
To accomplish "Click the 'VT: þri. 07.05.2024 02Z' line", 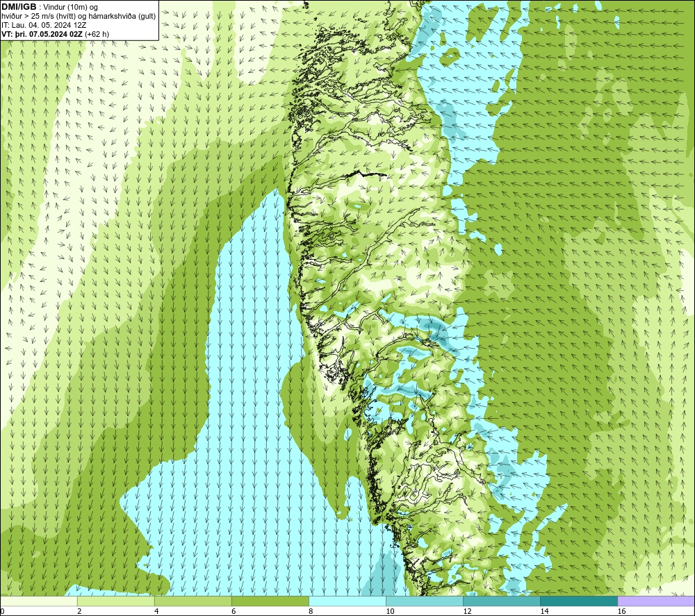I will [x=42, y=33].
